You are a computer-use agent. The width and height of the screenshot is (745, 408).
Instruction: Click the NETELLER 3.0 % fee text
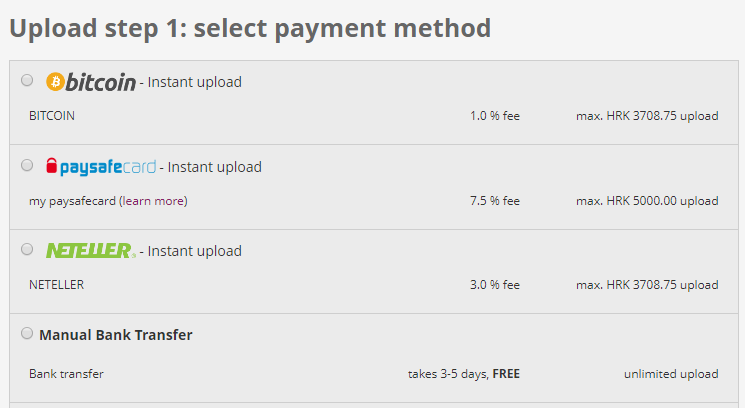point(494,285)
